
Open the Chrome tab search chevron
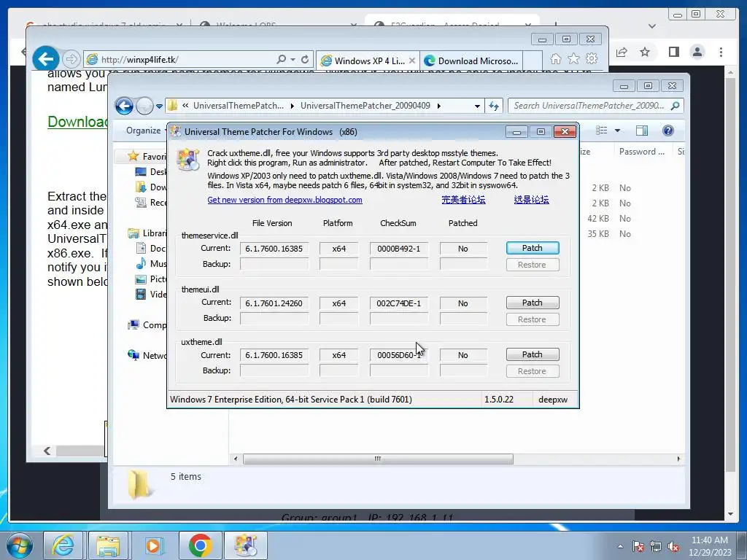pyautogui.click(x=652, y=26)
